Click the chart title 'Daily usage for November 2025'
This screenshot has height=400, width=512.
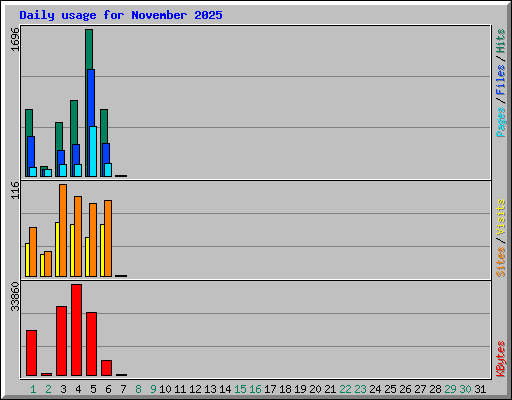(x=121, y=15)
